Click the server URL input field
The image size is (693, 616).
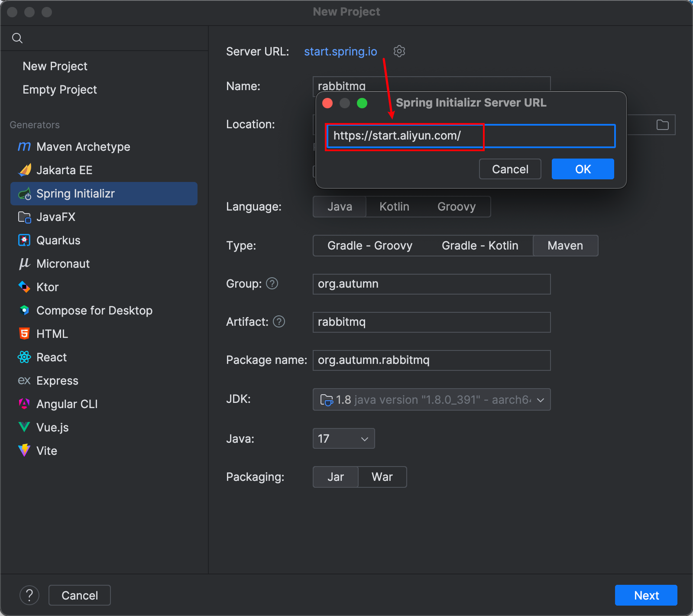[x=471, y=136]
